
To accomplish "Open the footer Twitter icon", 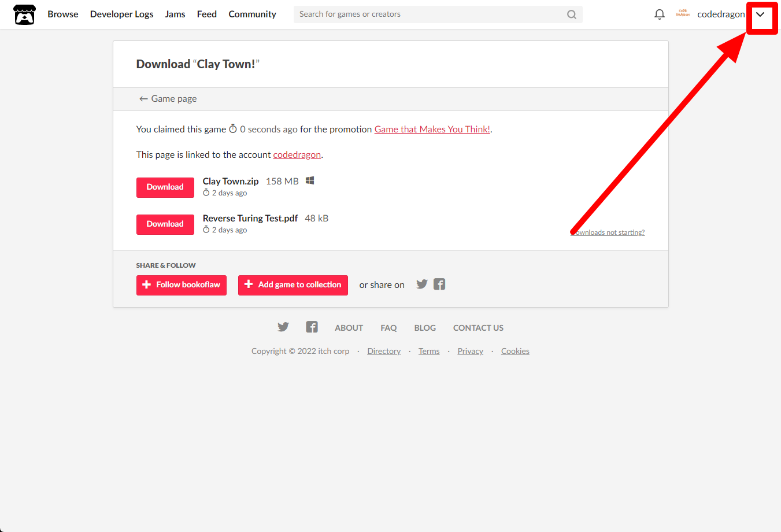I will (x=283, y=327).
